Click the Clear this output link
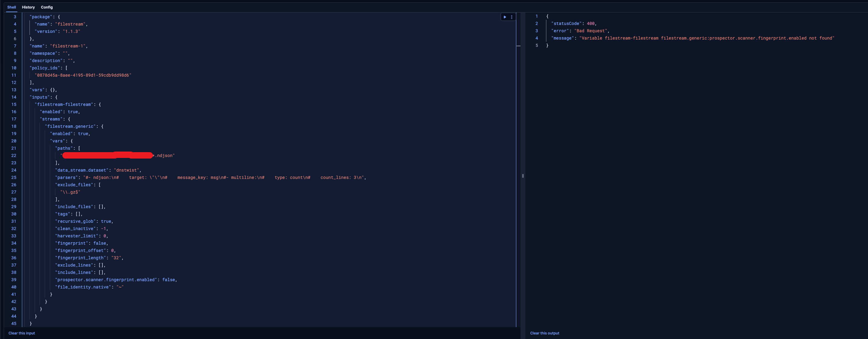 (544, 333)
